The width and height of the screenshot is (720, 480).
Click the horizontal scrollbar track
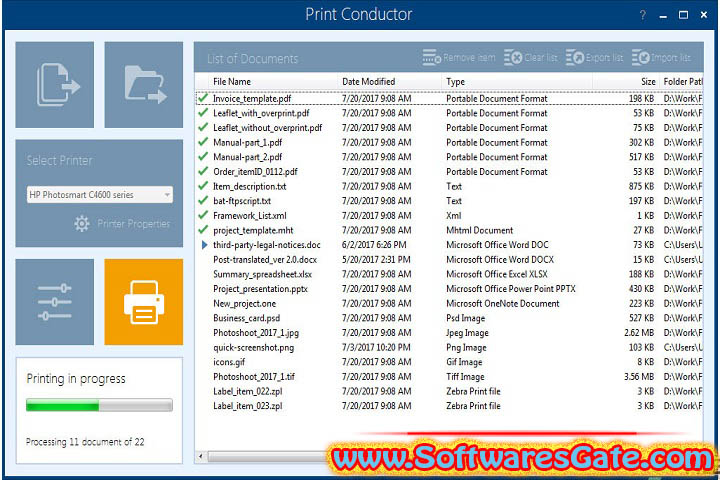[x=266, y=457]
